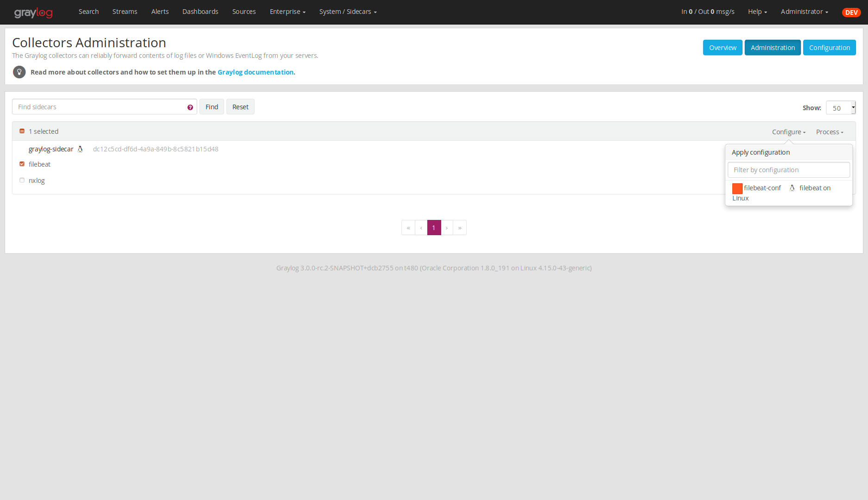
Task: Open the System / Sidecars menu
Action: coord(348,12)
